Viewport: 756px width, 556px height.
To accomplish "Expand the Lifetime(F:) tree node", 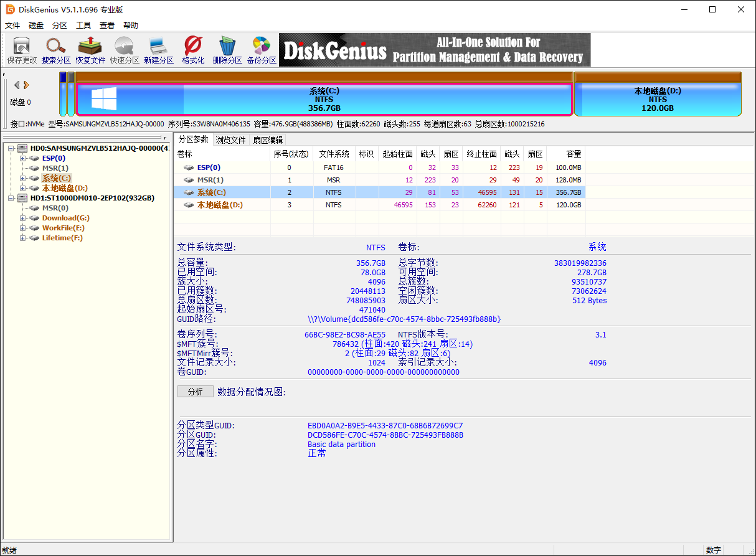I will click(23, 238).
